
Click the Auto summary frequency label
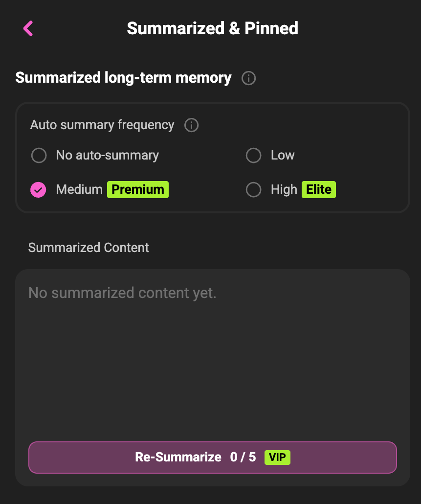pos(102,125)
